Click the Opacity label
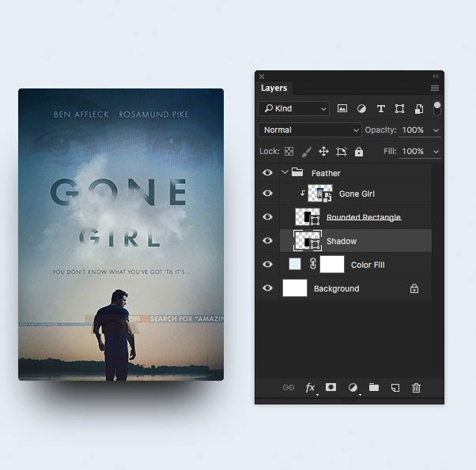 click(x=380, y=130)
